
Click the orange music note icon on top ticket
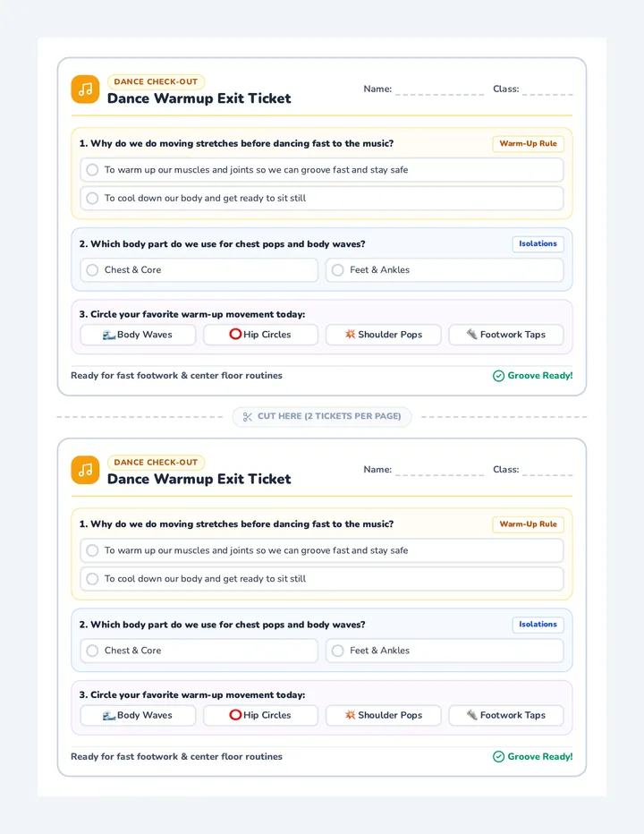click(85, 89)
